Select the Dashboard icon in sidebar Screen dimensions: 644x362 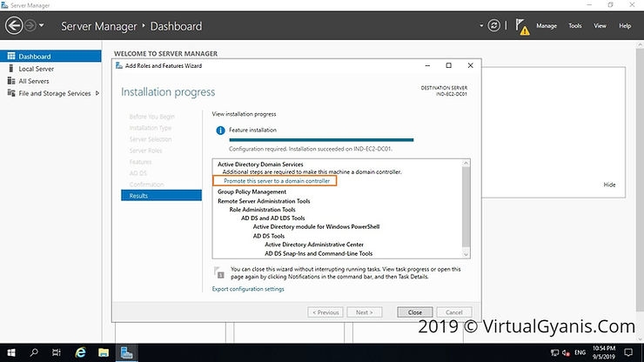(x=11, y=57)
